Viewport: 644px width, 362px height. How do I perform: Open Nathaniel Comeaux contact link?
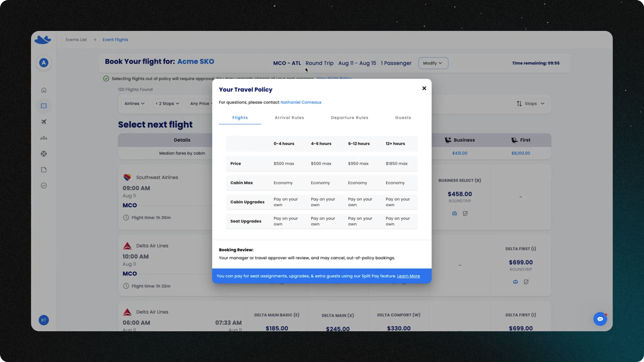coord(301,102)
